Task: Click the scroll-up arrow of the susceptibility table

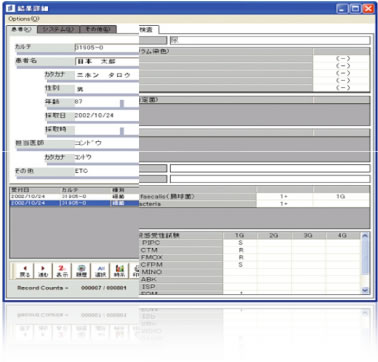Action: (365, 236)
